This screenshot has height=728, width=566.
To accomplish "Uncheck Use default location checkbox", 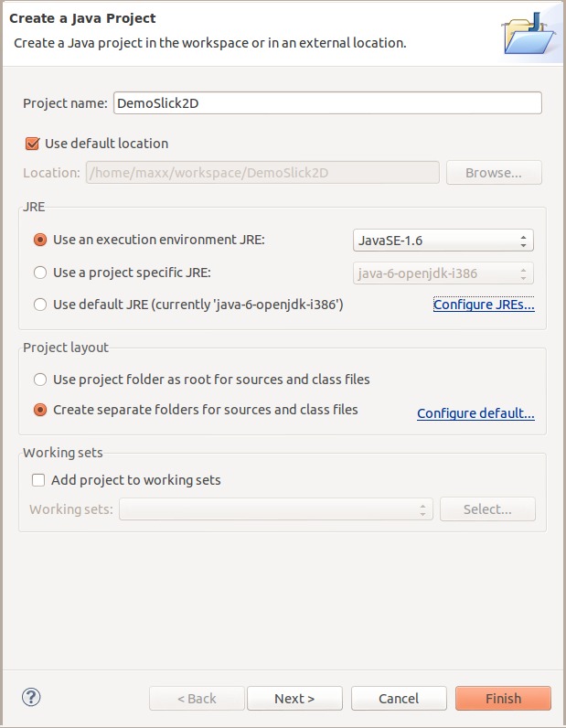I will tap(34, 144).
